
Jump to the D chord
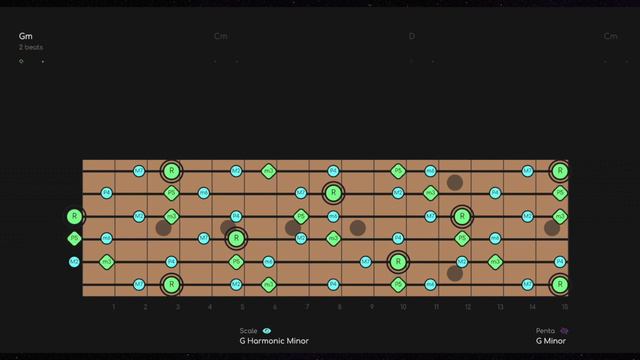(411, 36)
